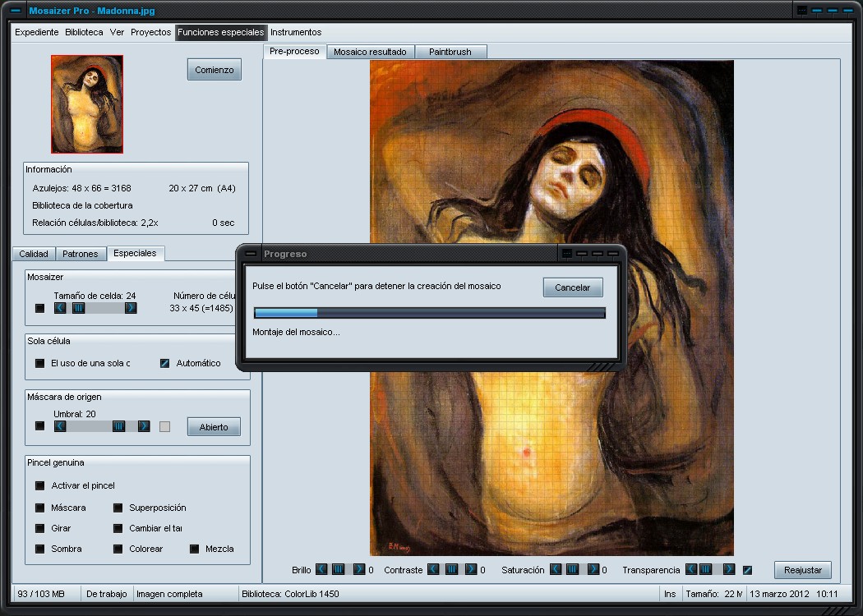
Task: Tick the Máscara checkbox in Pincel genuina
Action: 39,508
